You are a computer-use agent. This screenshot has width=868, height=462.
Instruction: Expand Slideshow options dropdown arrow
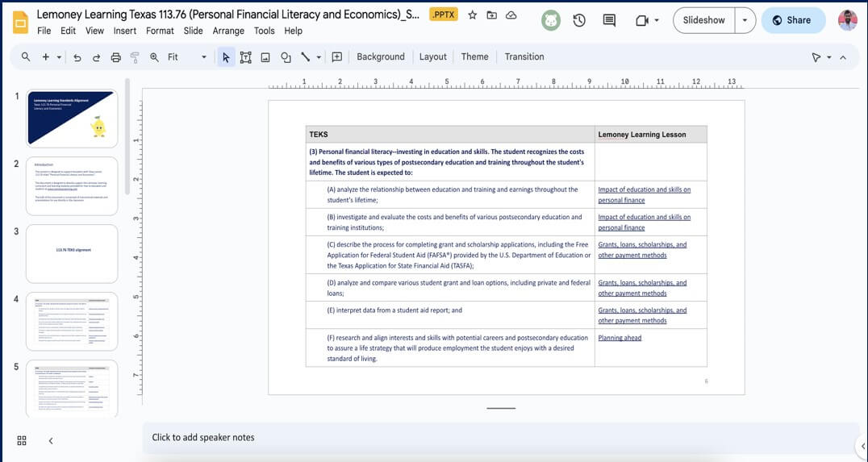click(x=744, y=20)
